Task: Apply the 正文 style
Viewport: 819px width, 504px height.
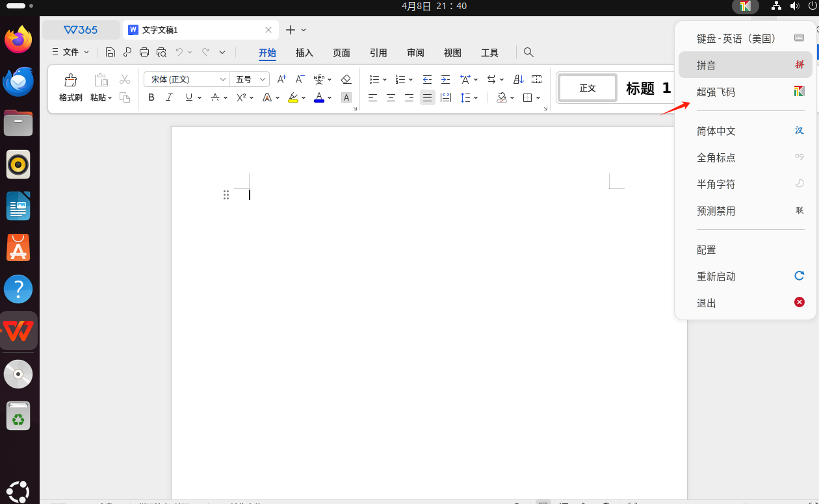Action: tap(588, 88)
